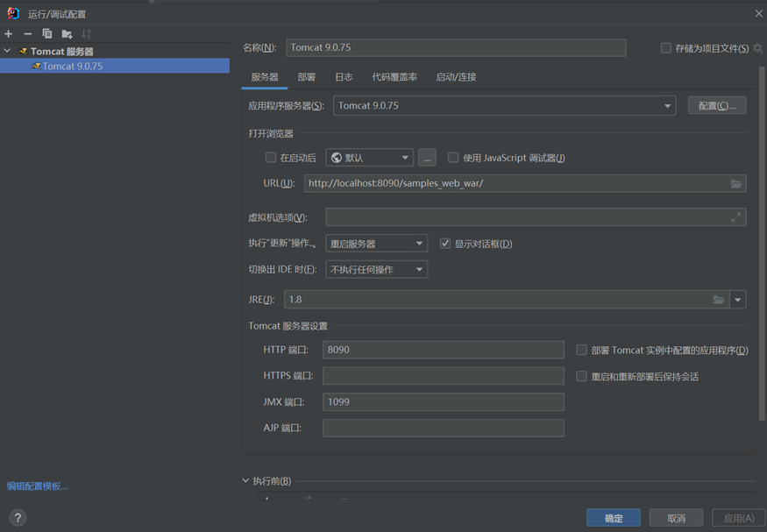Click the gear icon beside 存储为项目文件
The height and width of the screenshot is (532, 767).
(x=757, y=48)
